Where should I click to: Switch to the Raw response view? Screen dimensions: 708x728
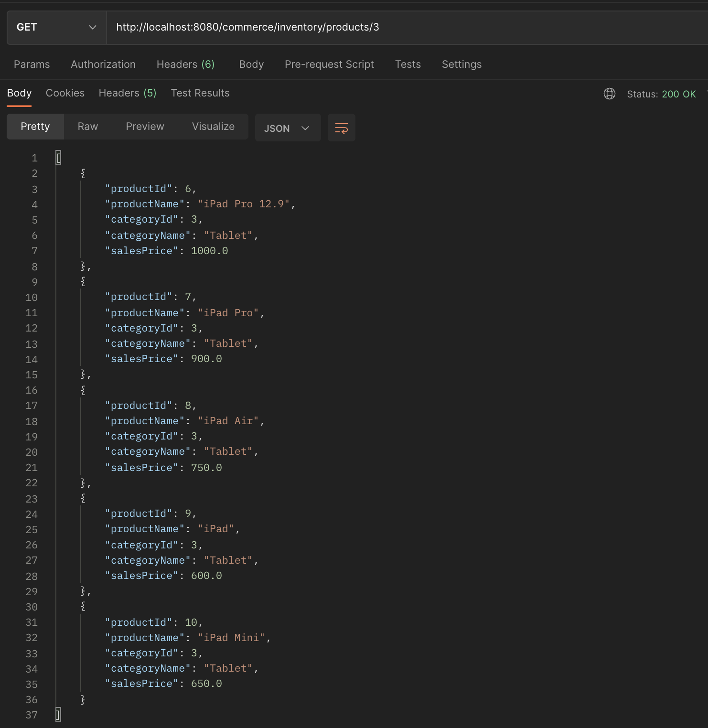87,126
